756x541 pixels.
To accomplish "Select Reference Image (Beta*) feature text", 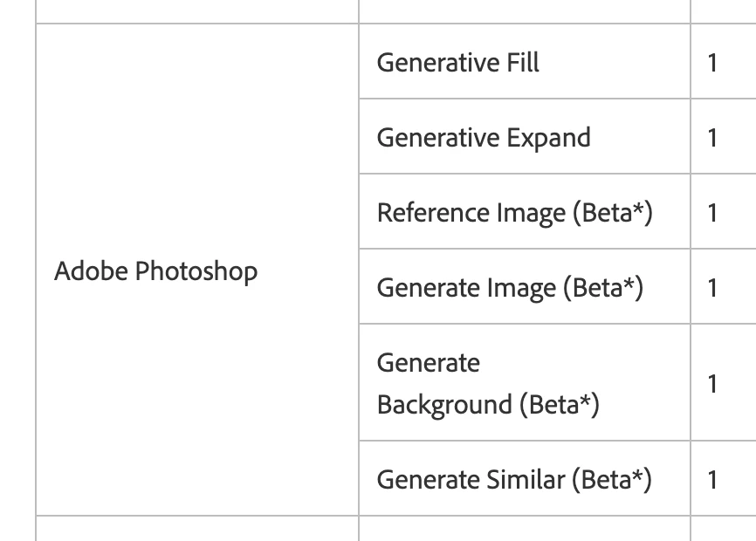I will click(514, 213).
